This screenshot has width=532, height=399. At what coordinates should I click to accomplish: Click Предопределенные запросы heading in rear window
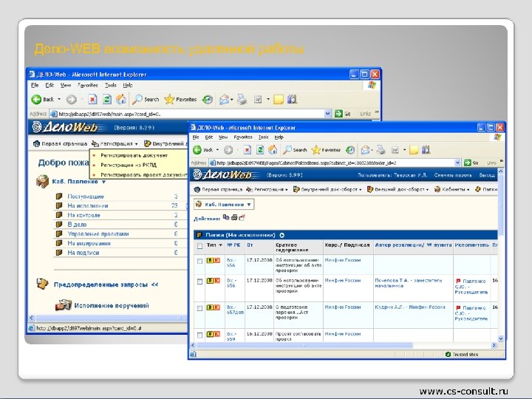coord(100,284)
